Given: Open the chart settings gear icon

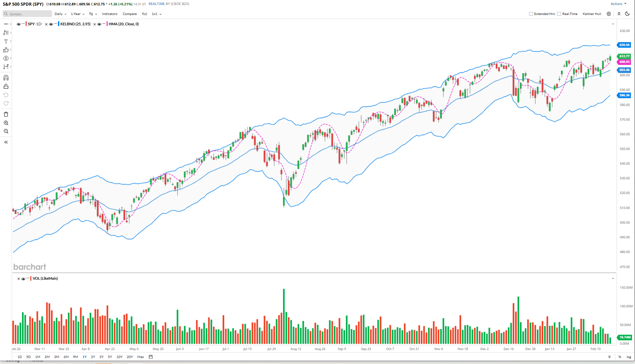Looking at the screenshot, I should click(x=609, y=14).
